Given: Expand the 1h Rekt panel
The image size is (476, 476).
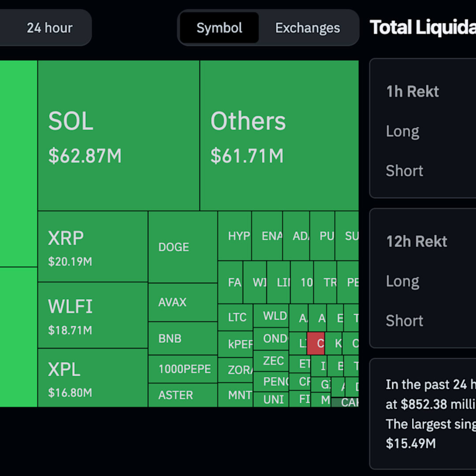Looking at the screenshot, I should click(x=412, y=91).
